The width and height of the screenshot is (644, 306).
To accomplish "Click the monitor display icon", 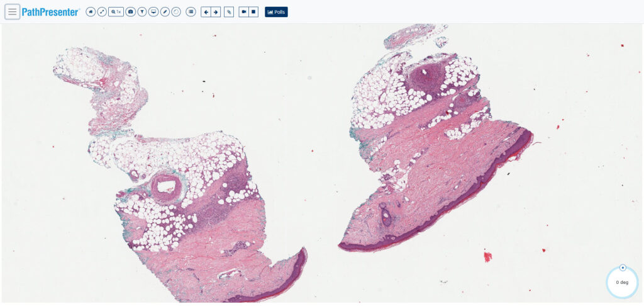I will (x=153, y=12).
